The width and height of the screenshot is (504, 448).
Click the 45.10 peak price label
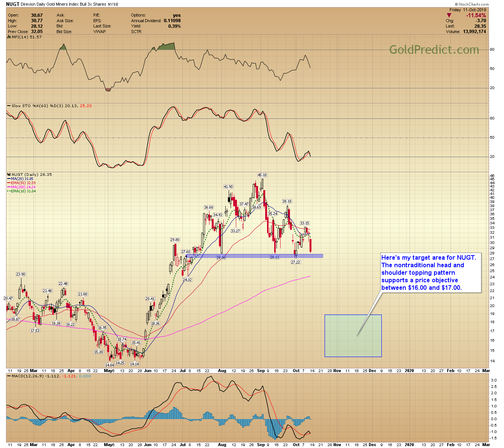[262, 175]
